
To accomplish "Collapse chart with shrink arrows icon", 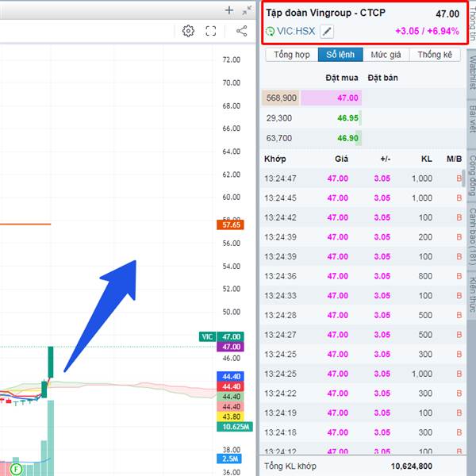I will 247,10.
